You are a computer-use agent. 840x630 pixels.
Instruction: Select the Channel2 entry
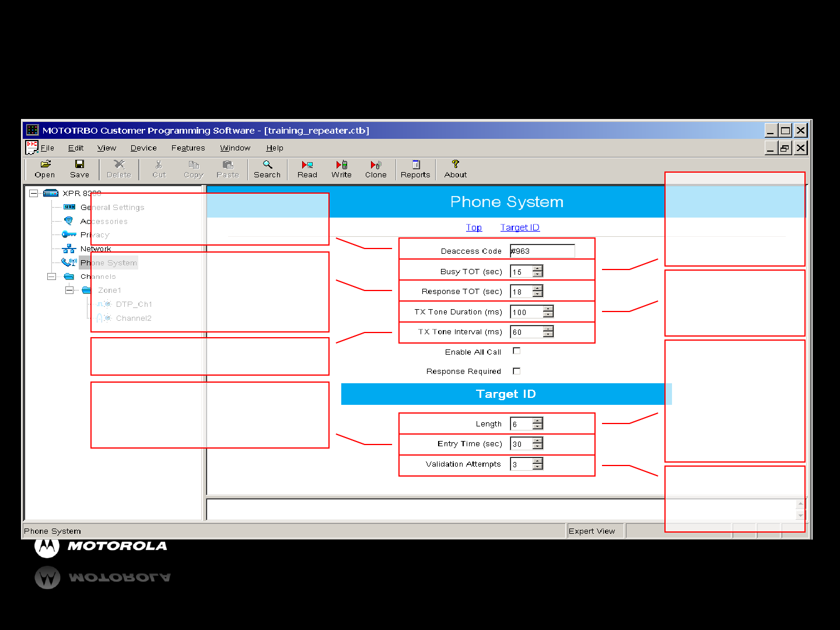pos(134,318)
